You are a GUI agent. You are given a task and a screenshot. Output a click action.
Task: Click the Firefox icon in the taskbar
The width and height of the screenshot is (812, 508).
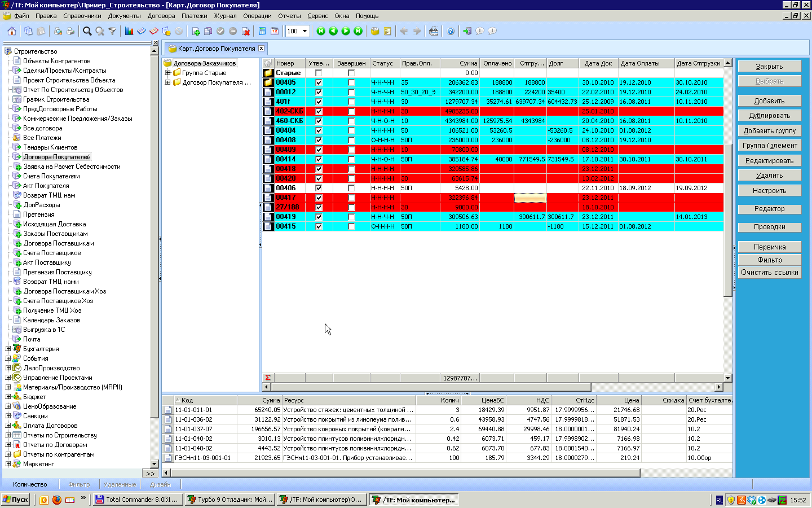click(x=57, y=500)
